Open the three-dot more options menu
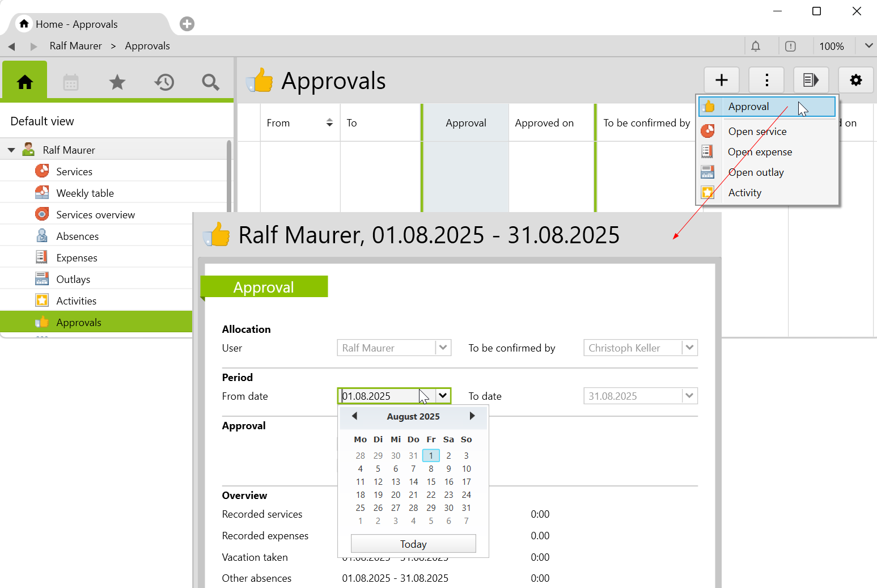Image resolution: width=877 pixels, height=588 pixels. click(x=766, y=80)
